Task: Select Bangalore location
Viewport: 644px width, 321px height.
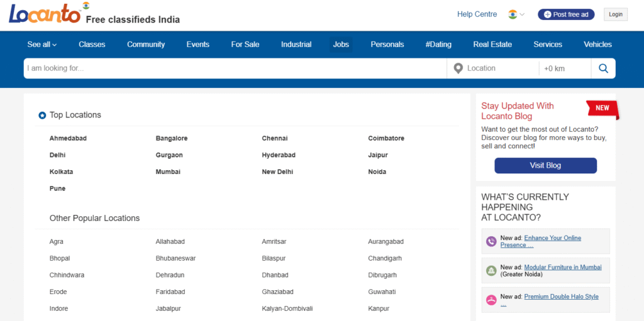Action: coord(172,138)
